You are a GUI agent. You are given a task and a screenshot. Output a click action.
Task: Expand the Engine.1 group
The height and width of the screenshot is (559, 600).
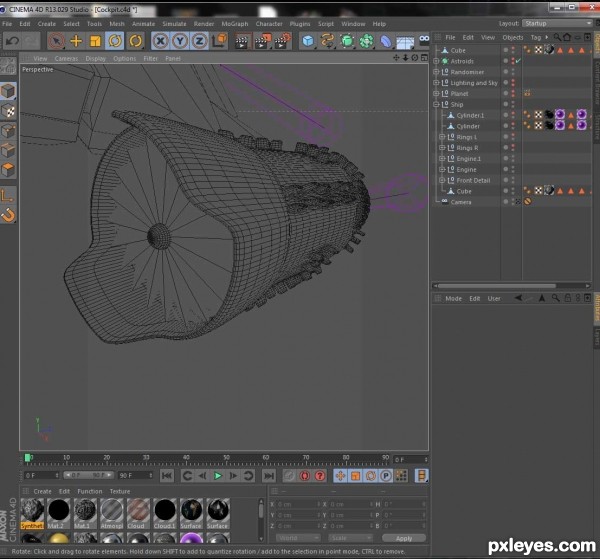pos(442,158)
